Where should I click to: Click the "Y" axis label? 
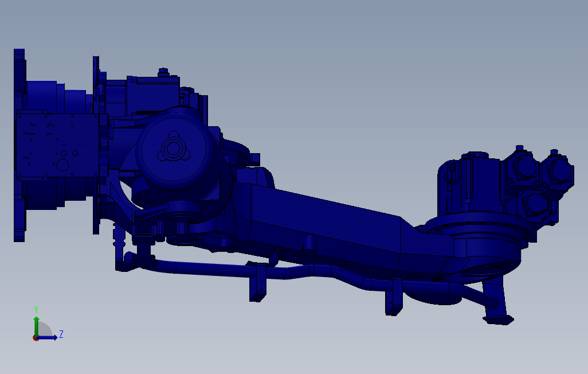point(36,309)
